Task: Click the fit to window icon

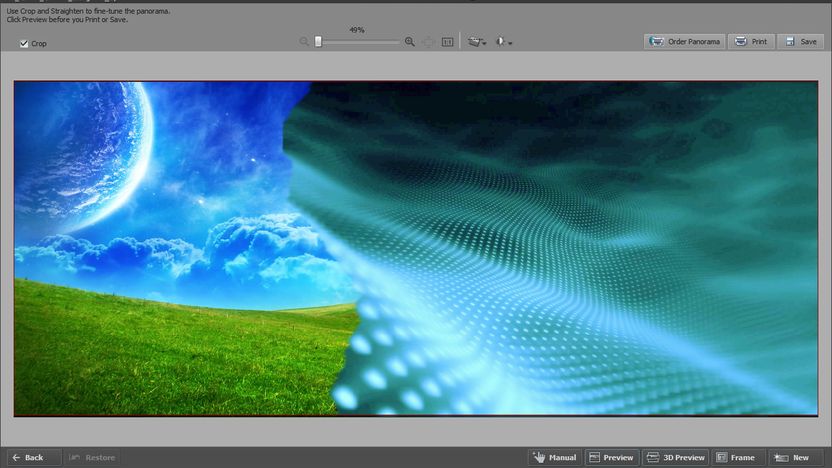Action: (x=429, y=41)
